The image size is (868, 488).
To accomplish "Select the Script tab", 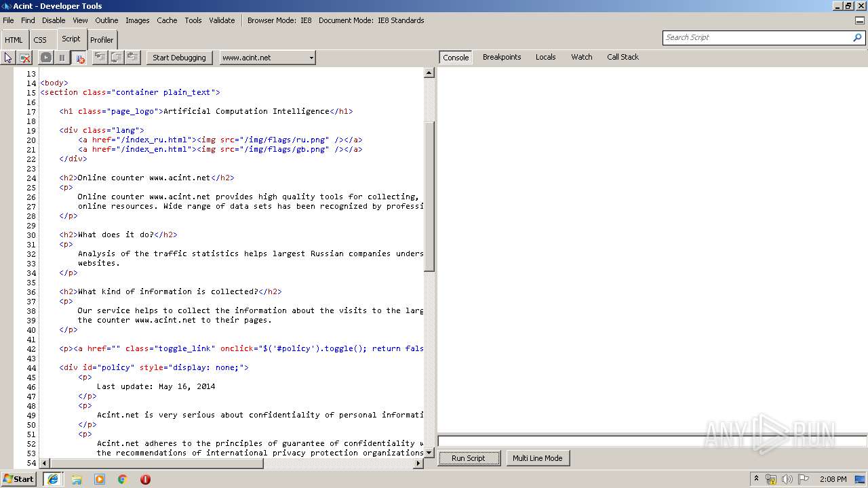I will point(71,39).
